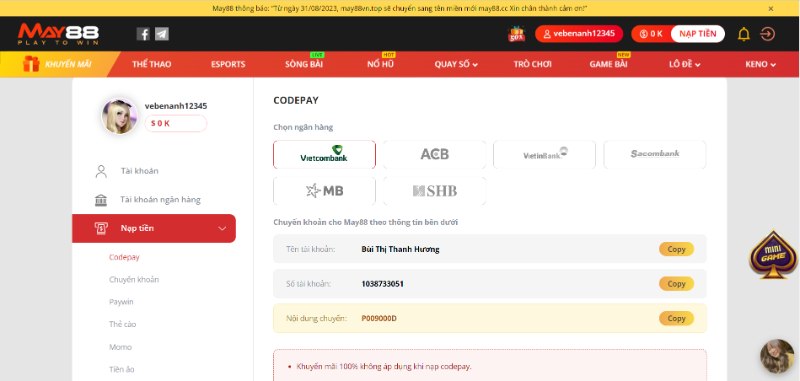Select Paywin deposit method

click(x=121, y=302)
